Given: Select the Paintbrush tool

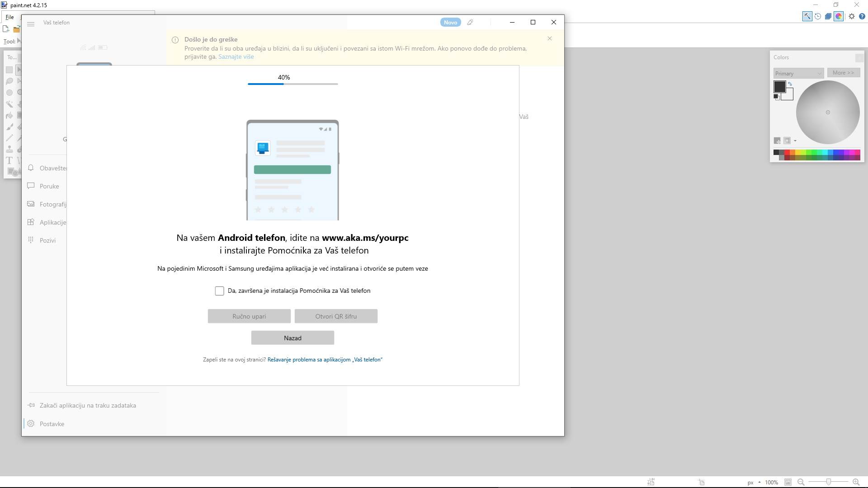Looking at the screenshot, I should 9,127.
